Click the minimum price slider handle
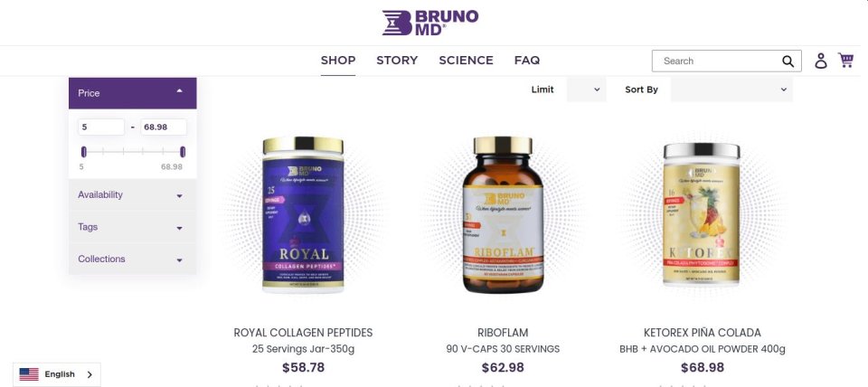This screenshot has height=387, width=868. (x=83, y=152)
